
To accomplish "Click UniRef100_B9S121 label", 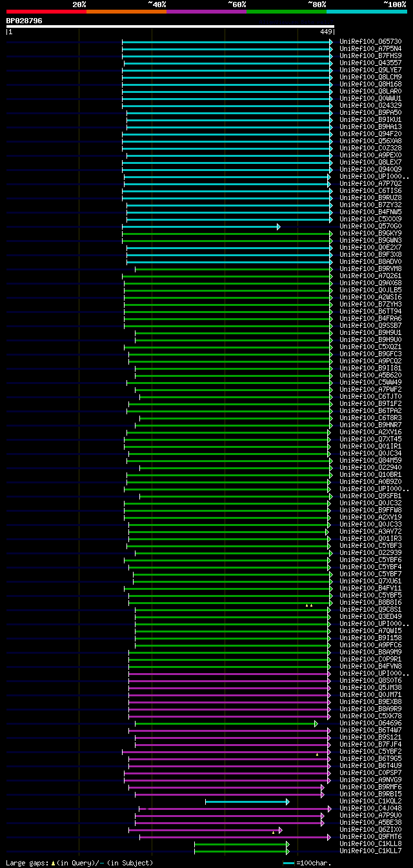I will [371, 737].
